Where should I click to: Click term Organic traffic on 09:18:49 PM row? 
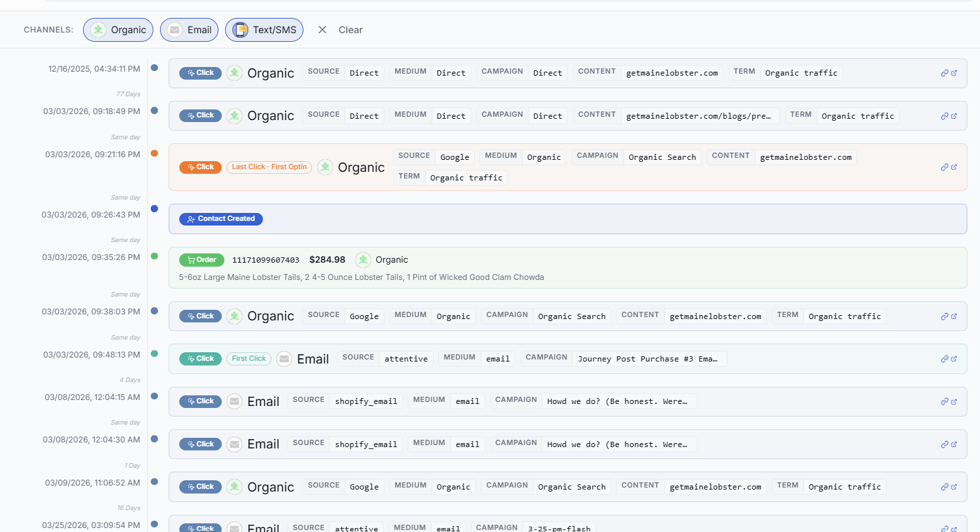point(858,116)
